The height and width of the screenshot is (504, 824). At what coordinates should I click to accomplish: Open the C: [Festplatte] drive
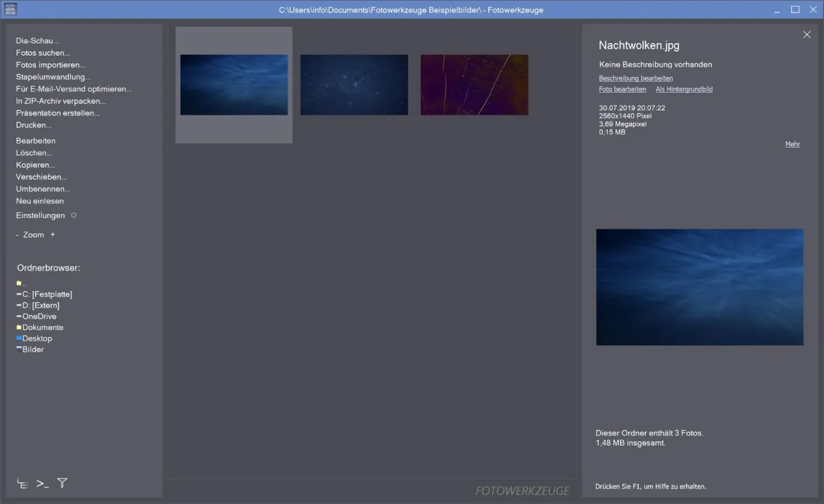coord(47,295)
